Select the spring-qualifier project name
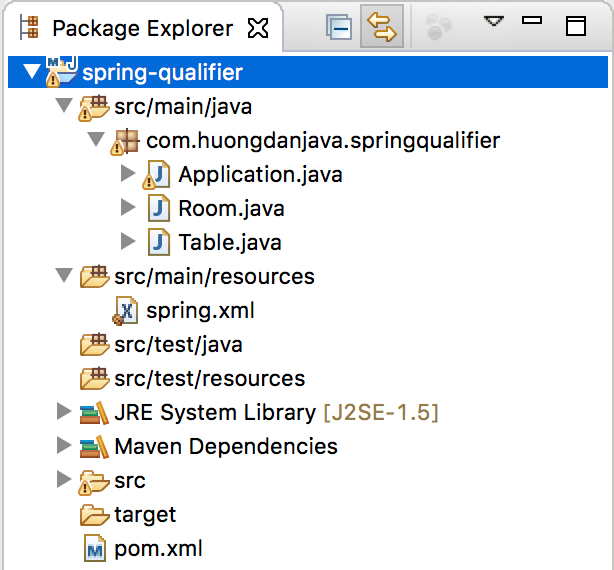 tap(163, 73)
